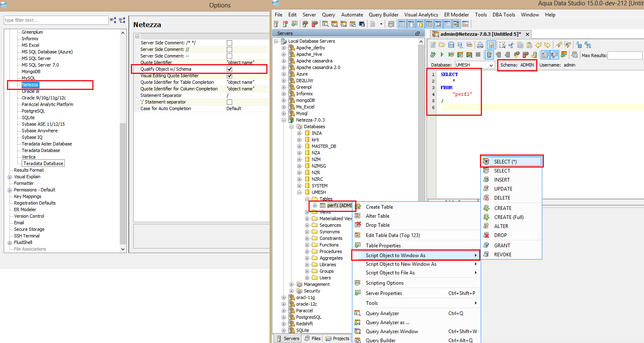
Task: Uncheck Visual Editing Quote Identifier checkbox
Action: (229, 76)
